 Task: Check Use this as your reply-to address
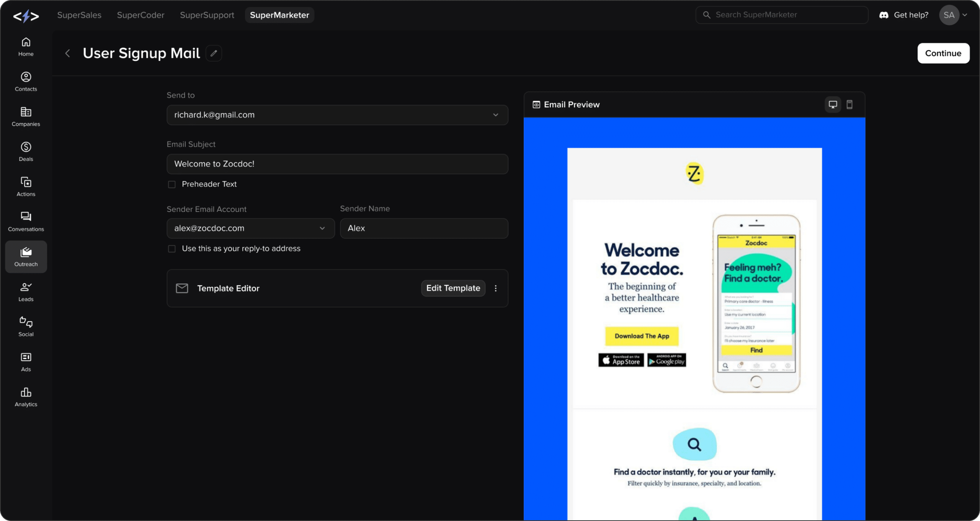point(172,249)
